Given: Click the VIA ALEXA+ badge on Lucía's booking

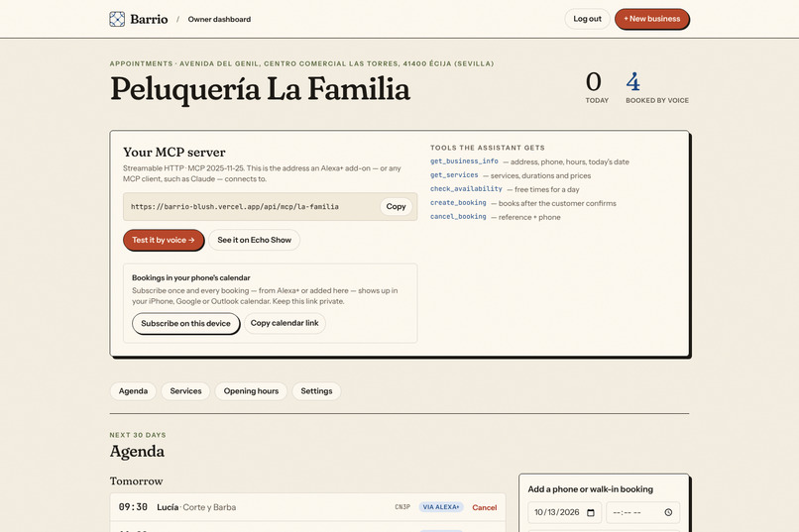Looking at the screenshot, I should click(441, 507).
